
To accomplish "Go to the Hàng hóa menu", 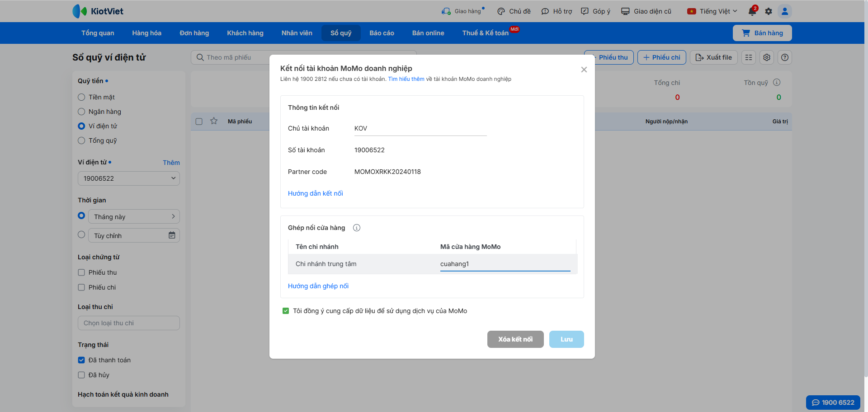I will pyautogui.click(x=146, y=33).
